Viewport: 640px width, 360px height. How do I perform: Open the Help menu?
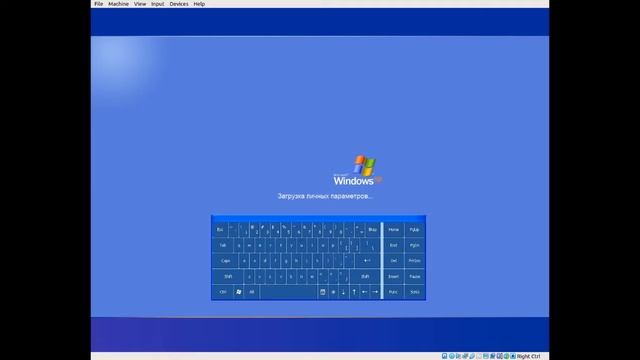[x=199, y=4]
